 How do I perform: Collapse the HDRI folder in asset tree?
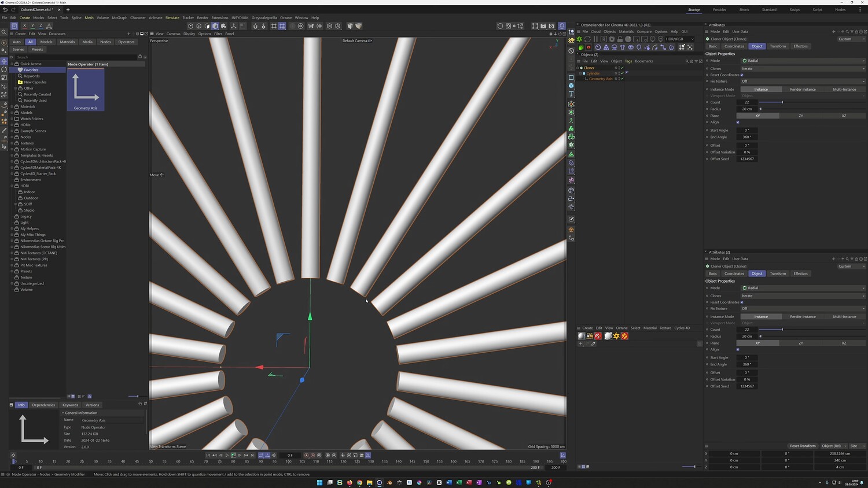12,186
